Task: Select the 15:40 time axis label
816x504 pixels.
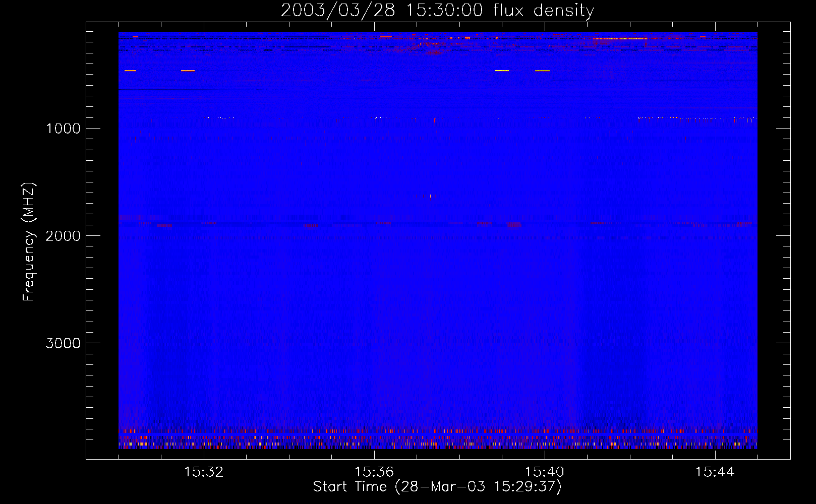Action: [x=545, y=472]
